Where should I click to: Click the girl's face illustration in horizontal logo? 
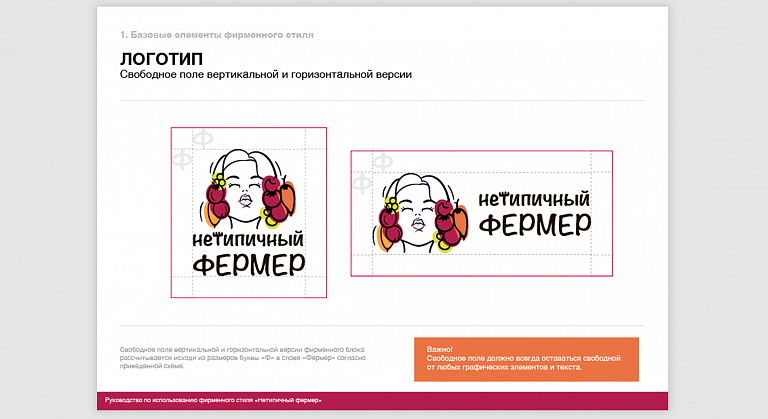click(x=420, y=213)
